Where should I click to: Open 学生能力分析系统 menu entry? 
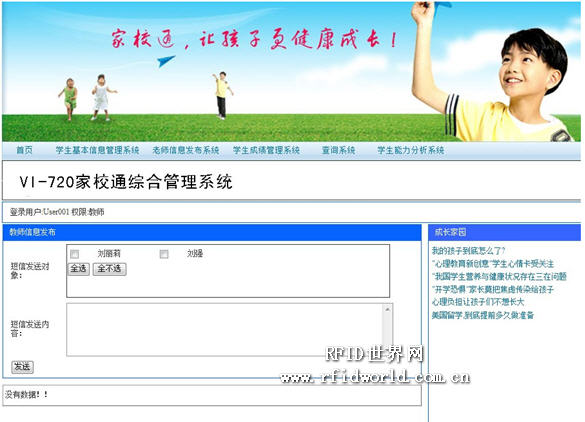pos(410,150)
